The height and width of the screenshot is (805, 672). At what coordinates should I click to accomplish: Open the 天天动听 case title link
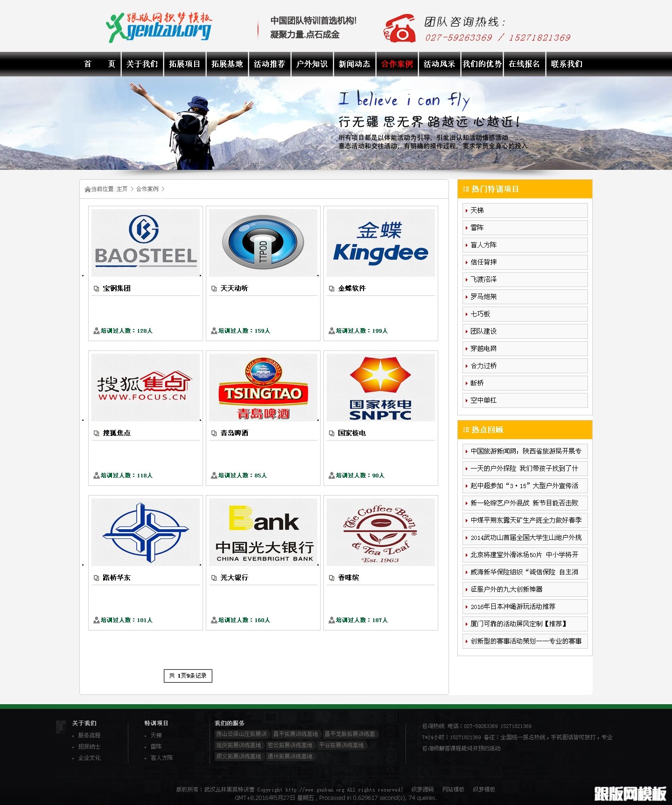pos(234,288)
